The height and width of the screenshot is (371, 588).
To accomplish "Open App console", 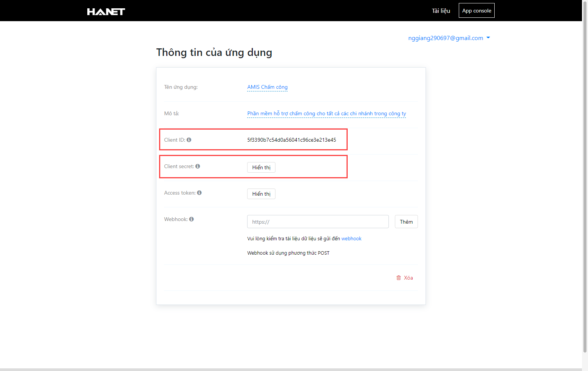I will point(477,11).
